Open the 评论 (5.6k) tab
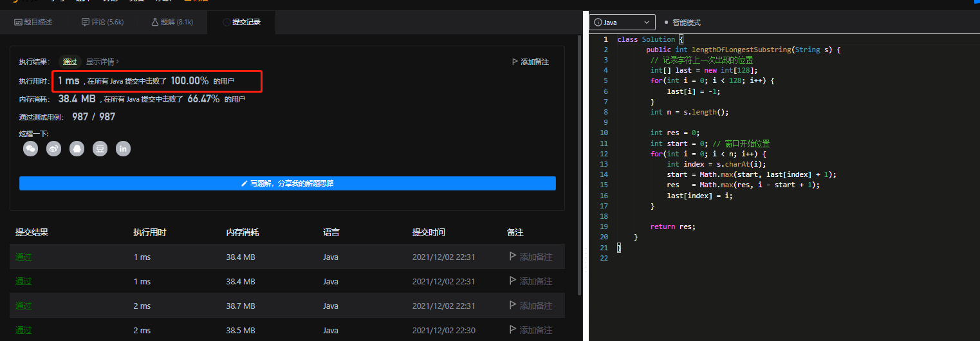Viewport: 980px width, 341px height. point(102,22)
